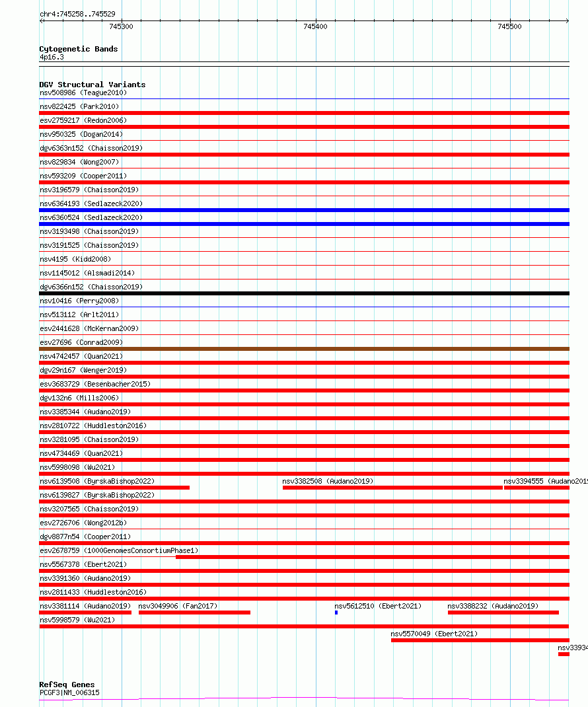Click the brown esv27696 variant bar
The image size is (588, 707).
point(305,349)
